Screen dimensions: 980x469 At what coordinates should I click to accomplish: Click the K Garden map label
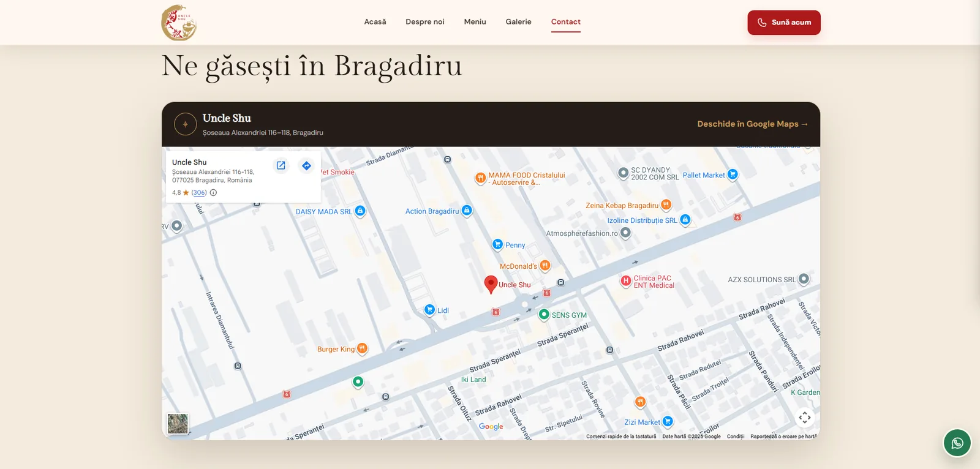[x=805, y=392]
